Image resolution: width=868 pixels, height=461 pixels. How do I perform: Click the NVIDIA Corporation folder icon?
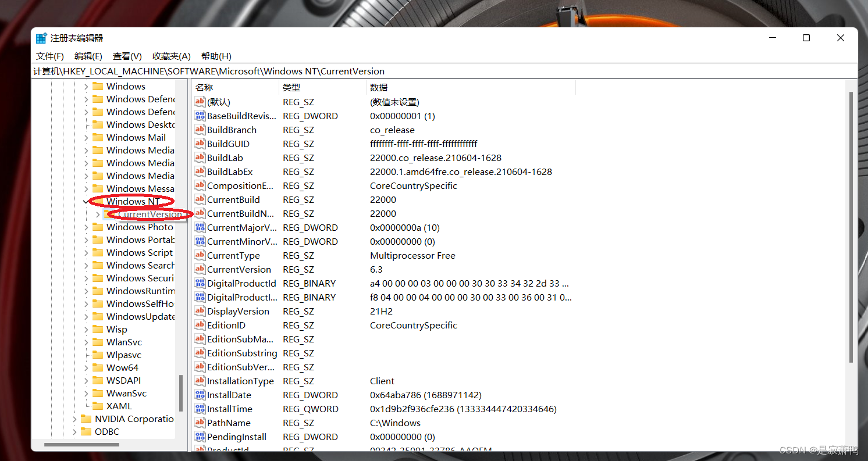click(86, 419)
